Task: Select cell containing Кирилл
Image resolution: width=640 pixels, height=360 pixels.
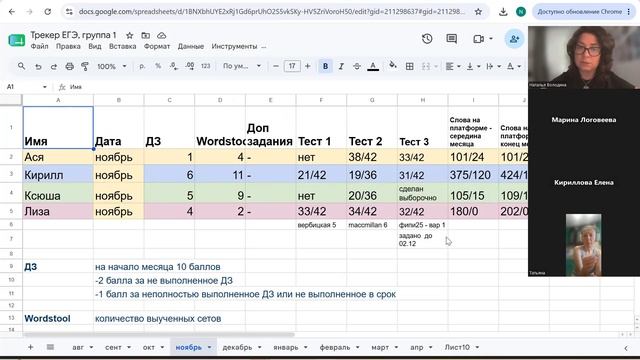Action: pyautogui.click(x=58, y=175)
